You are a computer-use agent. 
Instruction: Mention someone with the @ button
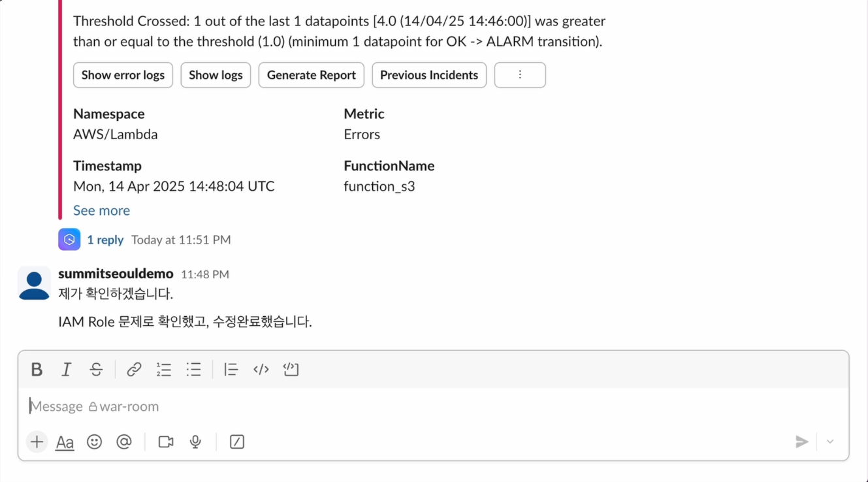[124, 442]
